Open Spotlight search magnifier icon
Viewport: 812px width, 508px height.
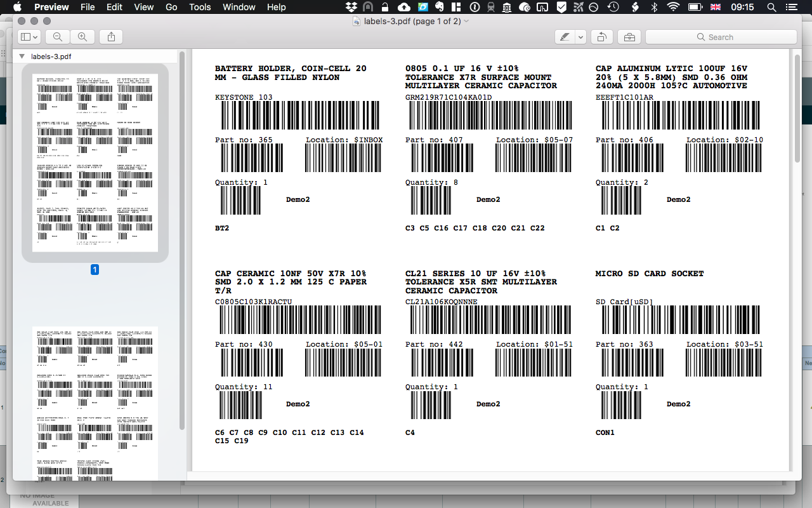(x=771, y=7)
